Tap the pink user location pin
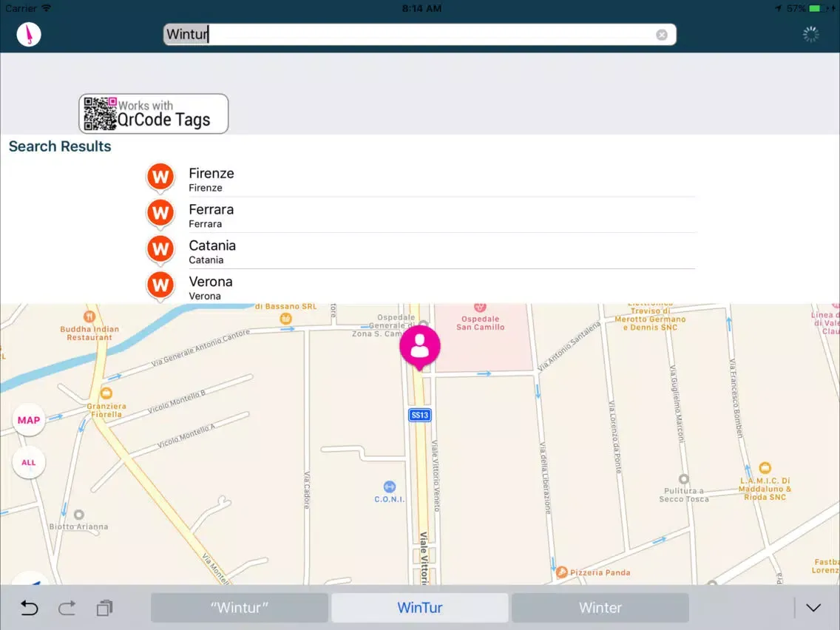 [420, 347]
